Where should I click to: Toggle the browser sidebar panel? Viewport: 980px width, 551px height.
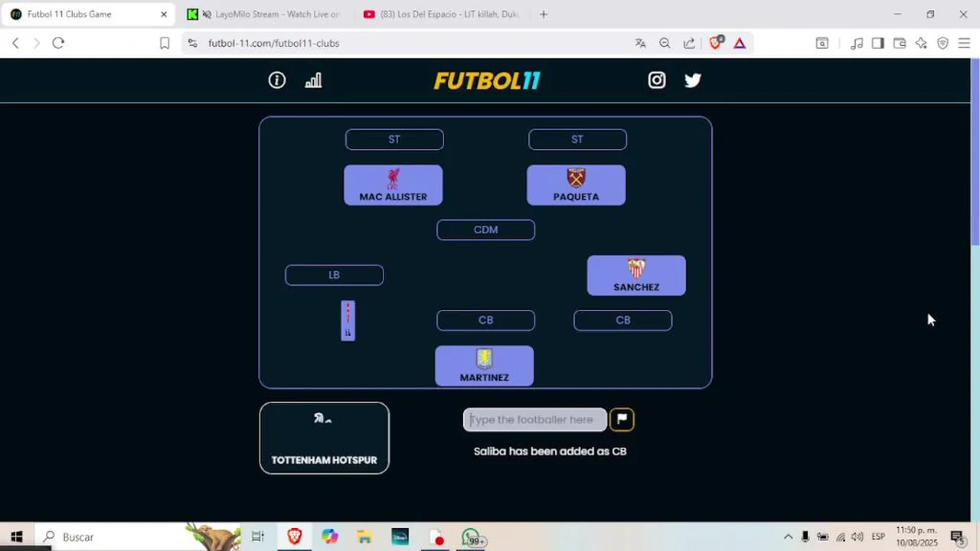878,43
